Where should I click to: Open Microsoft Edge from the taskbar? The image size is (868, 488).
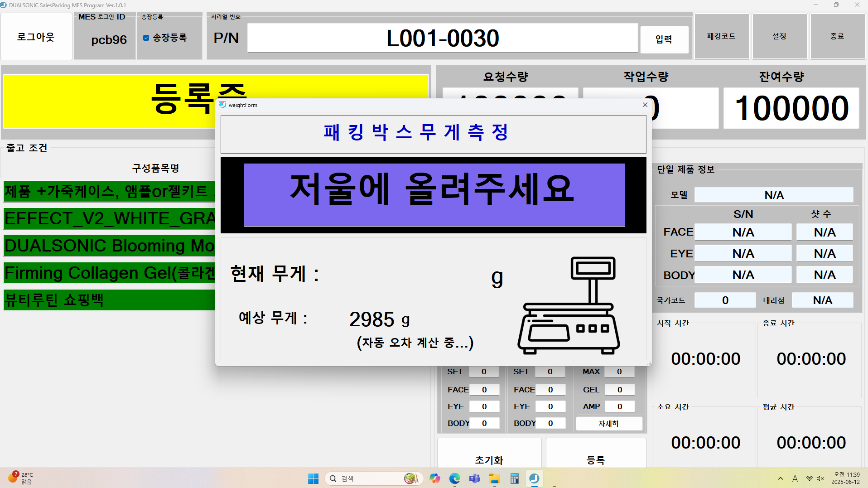454,478
